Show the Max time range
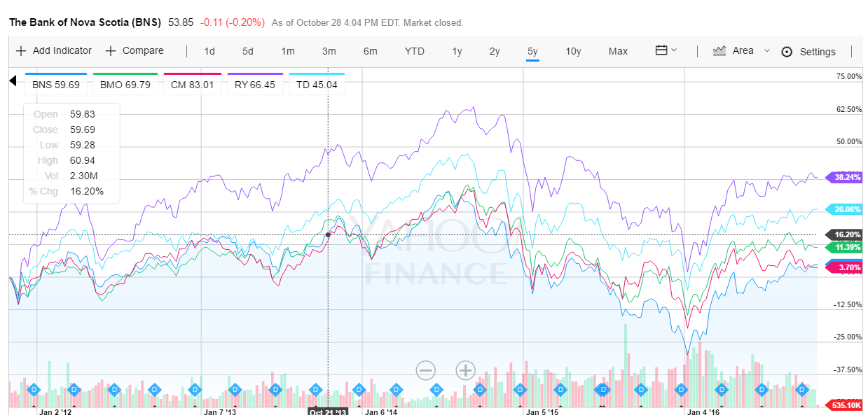Screen dimensions: 868x415 [618, 51]
